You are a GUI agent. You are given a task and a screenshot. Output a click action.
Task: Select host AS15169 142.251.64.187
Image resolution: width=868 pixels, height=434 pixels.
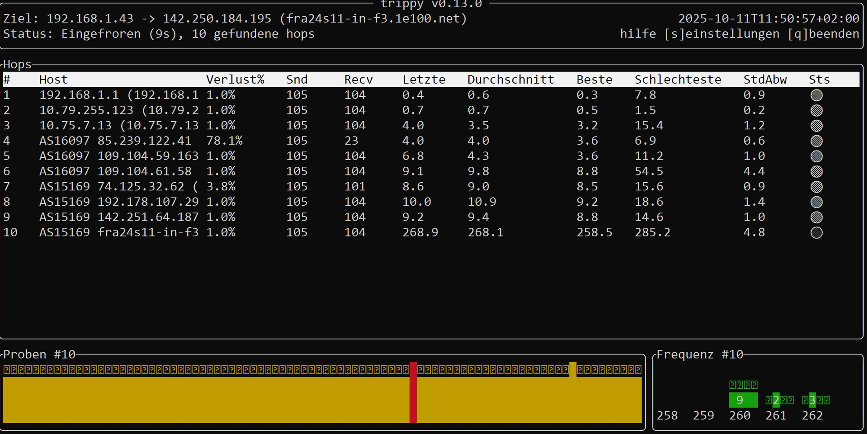pyautogui.click(x=119, y=217)
